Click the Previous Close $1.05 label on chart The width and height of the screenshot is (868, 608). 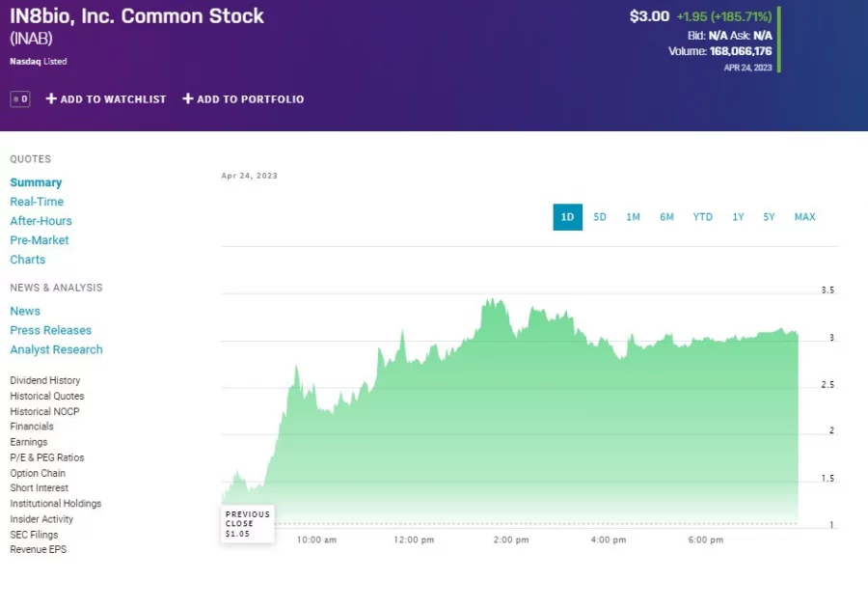(x=247, y=523)
